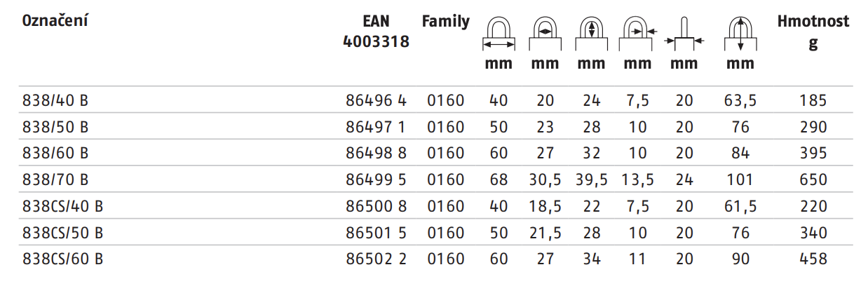Select weight value 458

(x=813, y=259)
